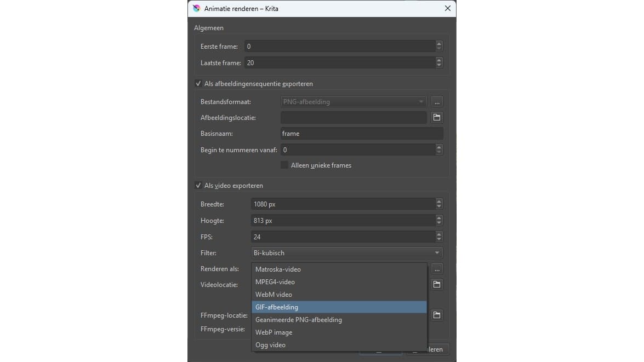Click the Breedte width input field
The height and width of the screenshot is (362, 644).
tap(343, 204)
